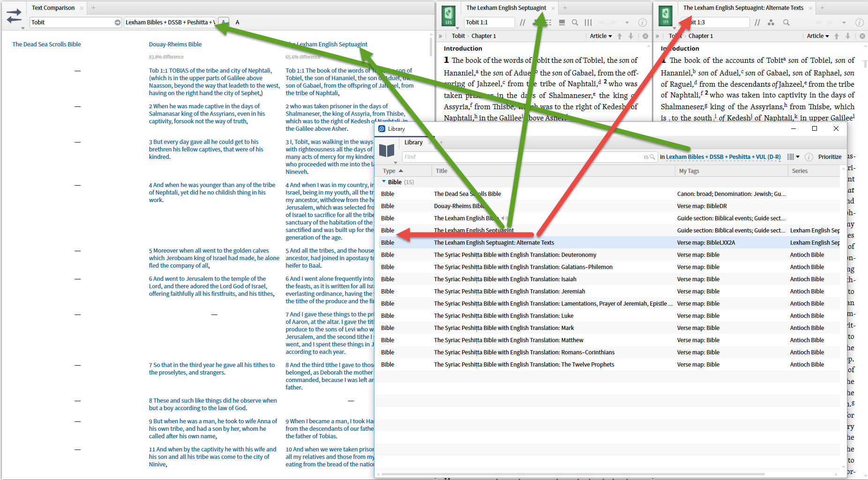The image size is (868, 480).
Task: Go to previous article in Septuagint panel
Action: pyautogui.click(x=620, y=36)
